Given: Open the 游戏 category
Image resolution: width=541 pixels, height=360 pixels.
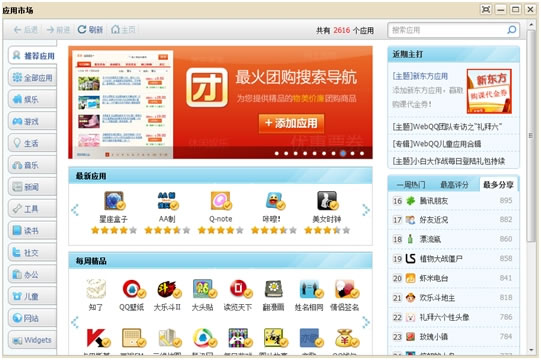Looking at the screenshot, I should 32,121.
